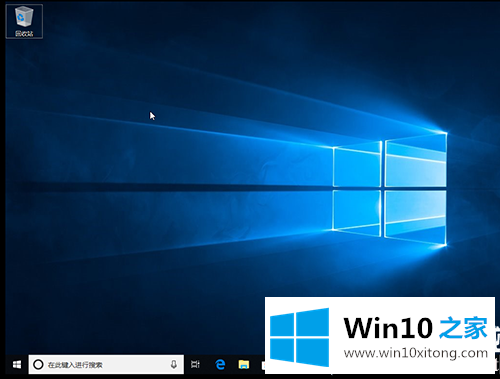Activate the microphone voice search icon
This screenshot has height=379, width=500.
(174, 365)
